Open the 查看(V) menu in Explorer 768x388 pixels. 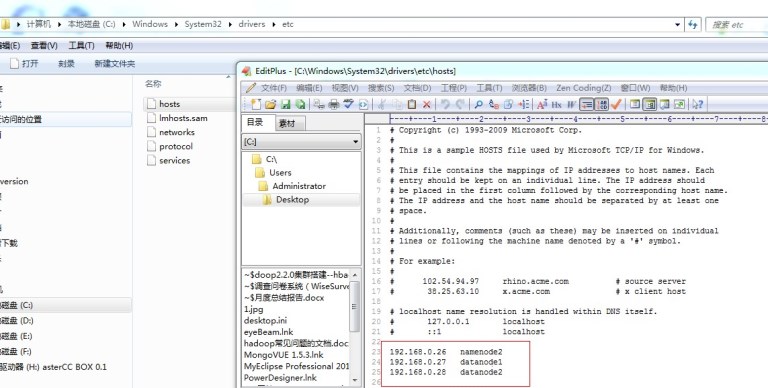(44, 46)
